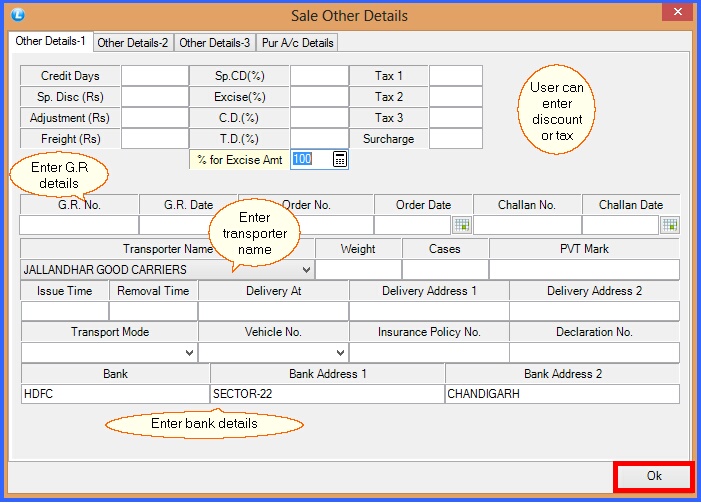Click the G.R. No. input field

(x=78, y=225)
